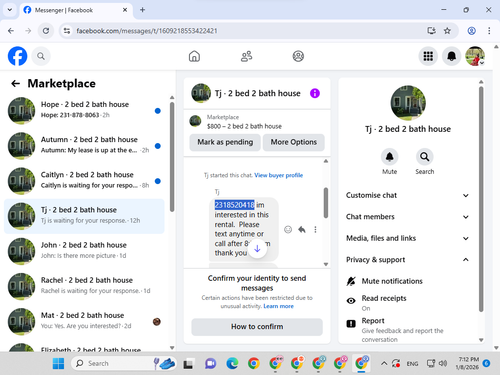Select the Messenger | Facebook browser tab
Image resolution: width=500 pixels, height=375 pixels.
click(76, 10)
